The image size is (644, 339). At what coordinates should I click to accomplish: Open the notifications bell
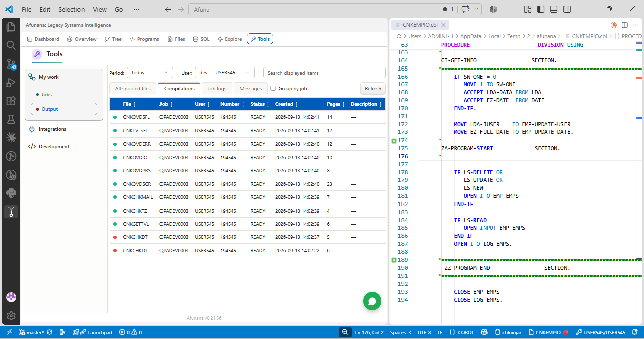point(636,332)
